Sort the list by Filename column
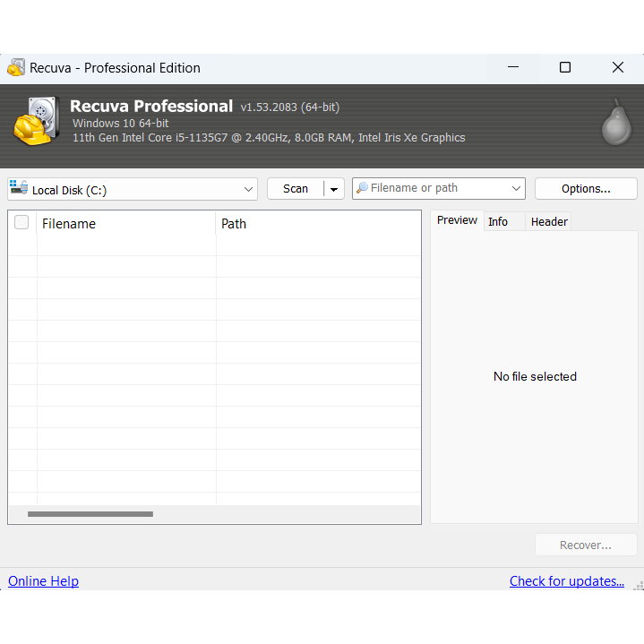 tap(125, 224)
